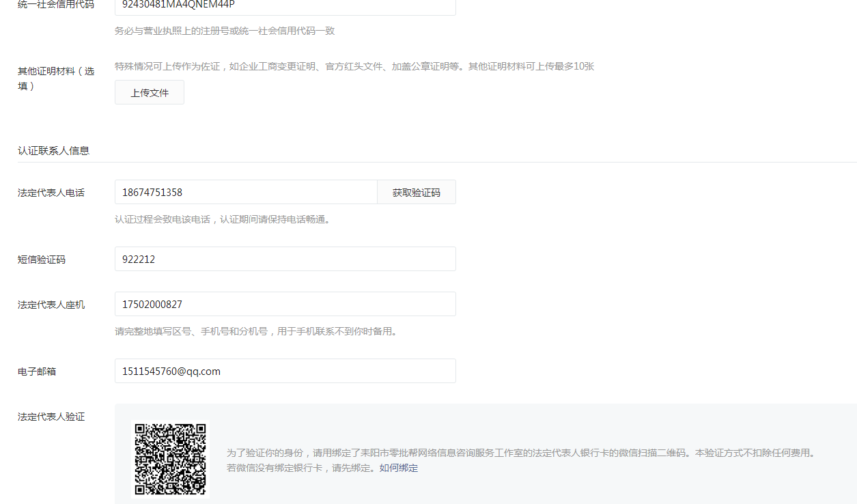Click the hint 务必与营业执照上的注册号或统一社会信用代码一致
This screenshot has height=504, width=857.
[225, 31]
